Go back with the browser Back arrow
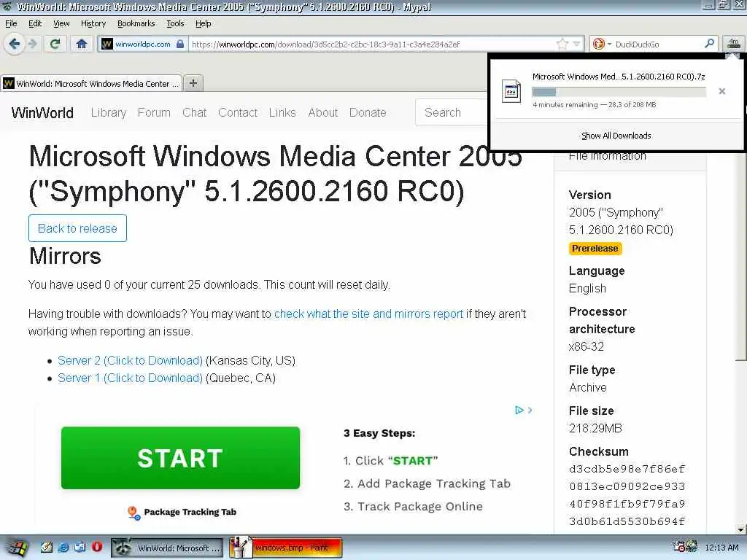This screenshot has height=560, width=747. coord(15,44)
